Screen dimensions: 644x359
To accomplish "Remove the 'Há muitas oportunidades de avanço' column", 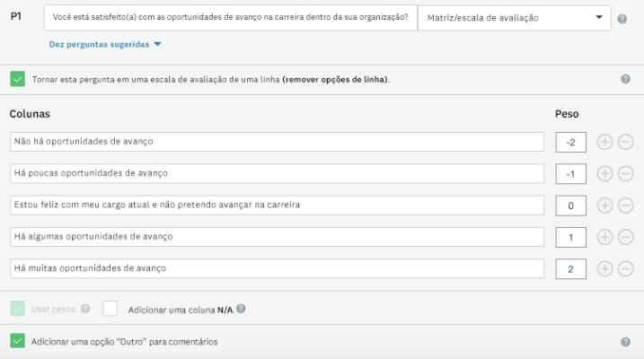I will pos(626,268).
